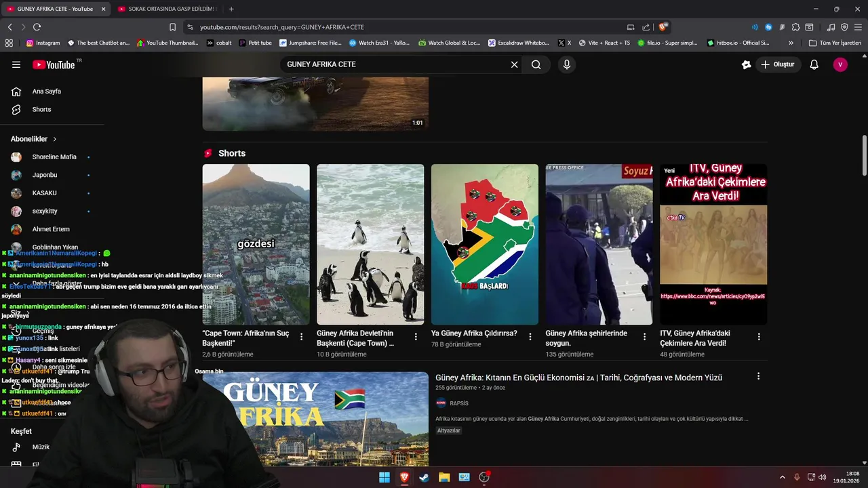The height and width of the screenshot is (488, 868).
Task: Open options for Güney Afrika Devleti'nin Başkenti short
Action: coord(416,336)
